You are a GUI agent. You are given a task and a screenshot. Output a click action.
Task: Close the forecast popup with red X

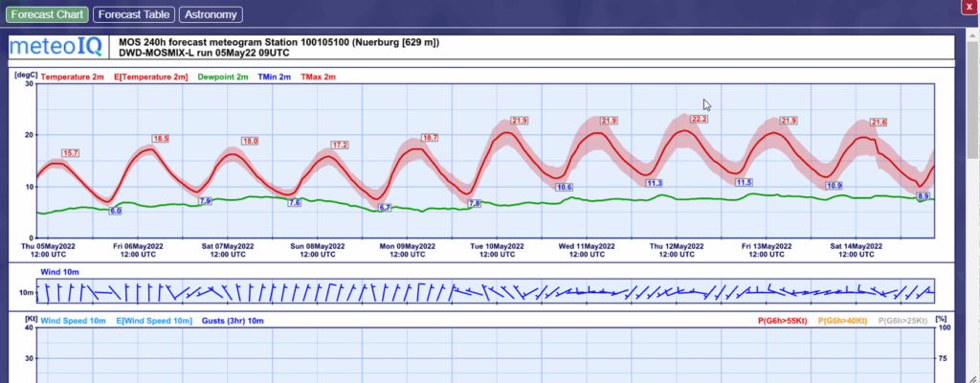pyautogui.click(x=969, y=7)
